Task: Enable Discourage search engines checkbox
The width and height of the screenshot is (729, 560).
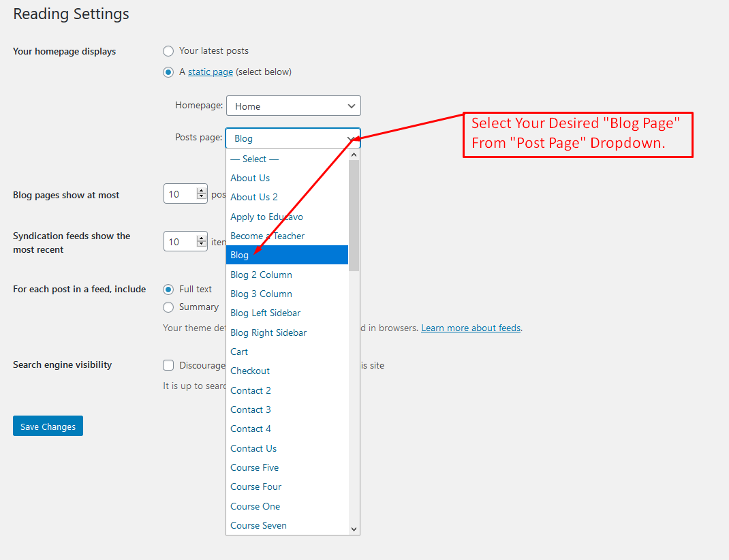Action: pyautogui.click(x=168, y=365)
